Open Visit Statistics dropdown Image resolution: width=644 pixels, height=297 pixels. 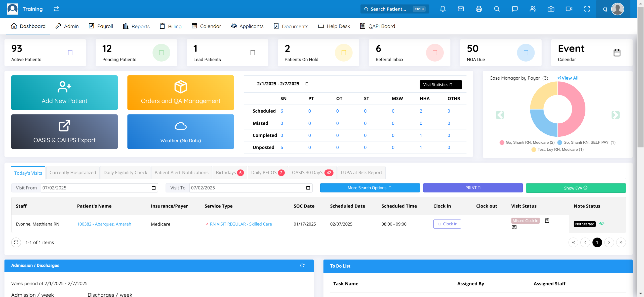440,85
